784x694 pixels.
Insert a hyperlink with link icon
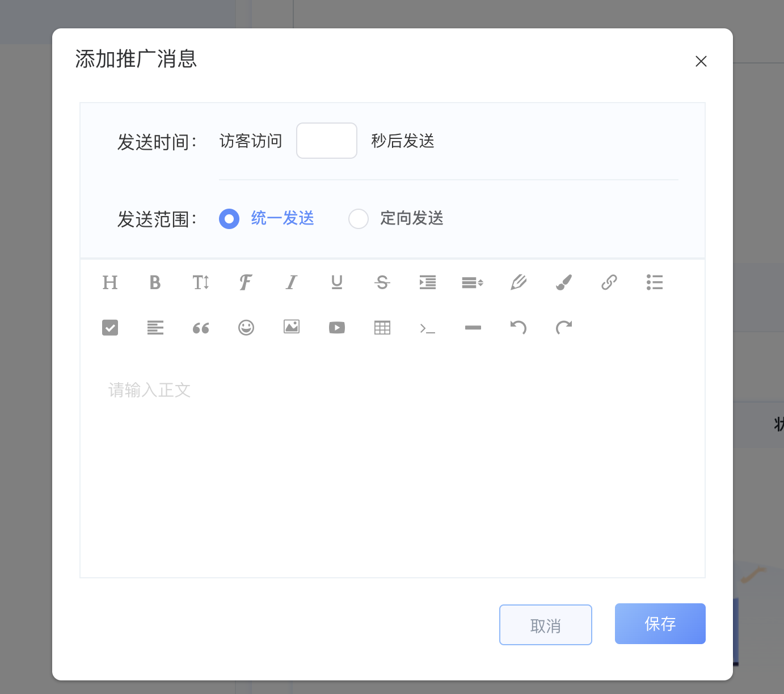point(609,282)
